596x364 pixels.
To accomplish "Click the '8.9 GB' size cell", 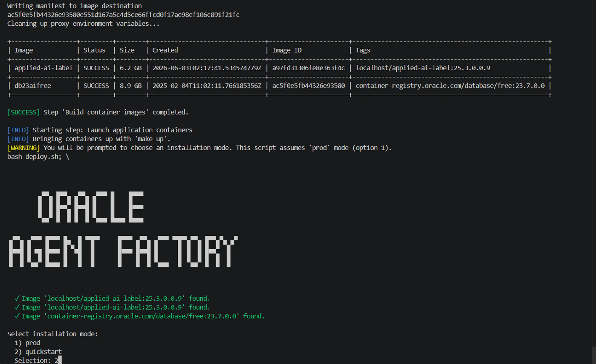I will (131, 85).
